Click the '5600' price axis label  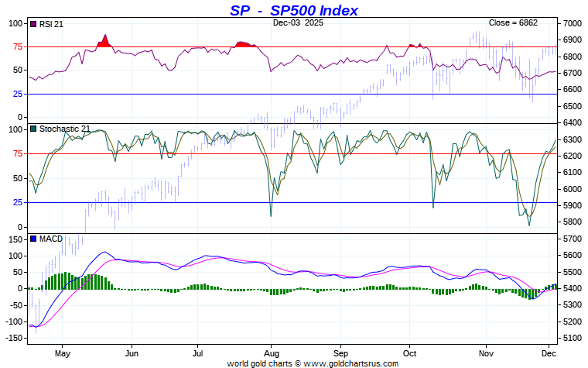[x=573, y=256]
